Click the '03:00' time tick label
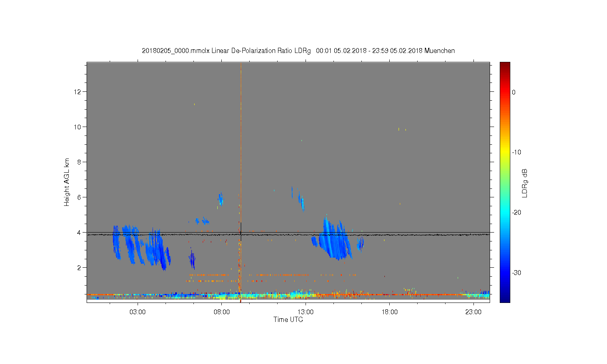The height and width of the screenshot is (364, 607). coord(138,312)
